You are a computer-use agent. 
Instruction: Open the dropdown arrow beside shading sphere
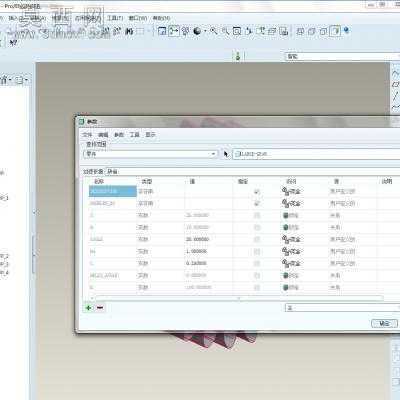205,31
